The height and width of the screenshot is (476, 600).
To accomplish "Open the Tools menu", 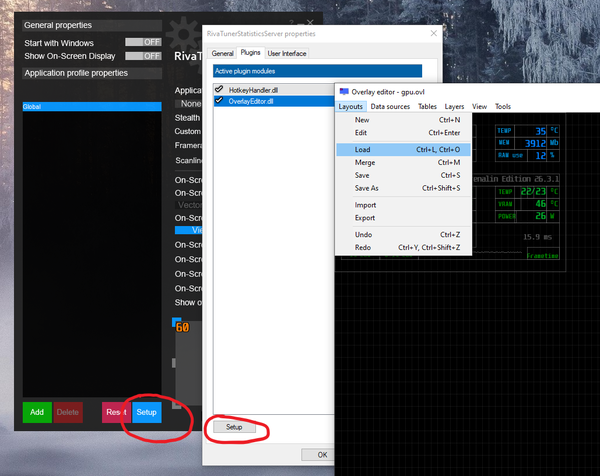I will (x=503, y=106).
